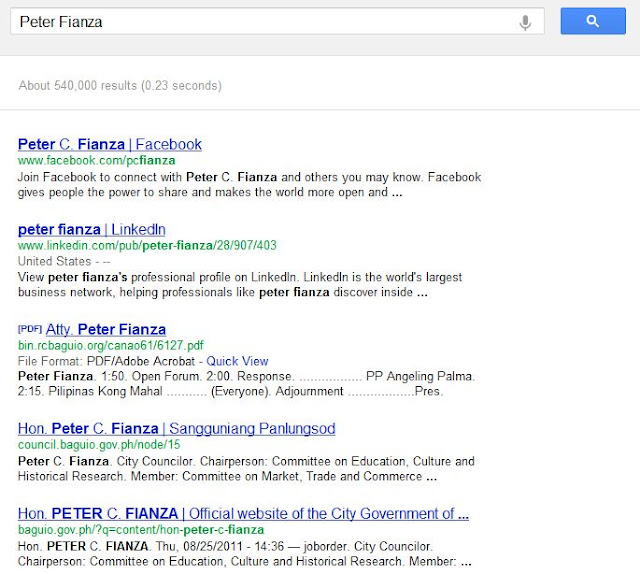
Task: Click the snippet with Thu, 08/25/2011 - 14:36
Action: point(244,554)
